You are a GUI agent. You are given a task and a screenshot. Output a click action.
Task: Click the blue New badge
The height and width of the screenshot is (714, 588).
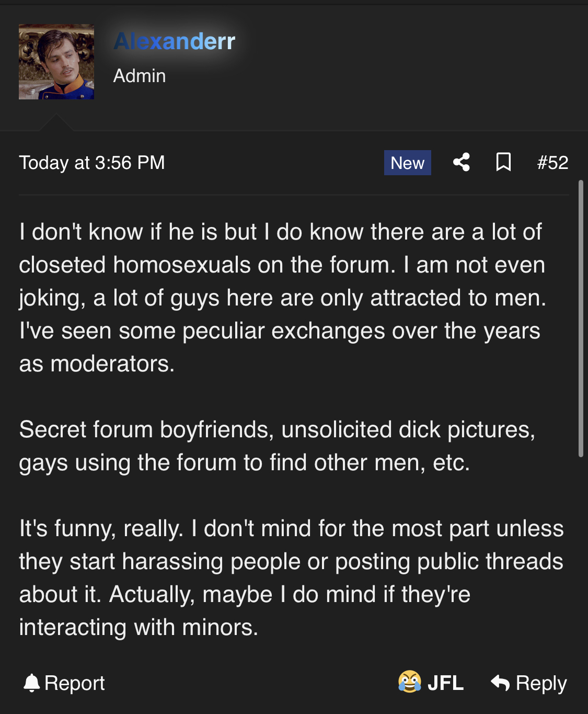408,163
